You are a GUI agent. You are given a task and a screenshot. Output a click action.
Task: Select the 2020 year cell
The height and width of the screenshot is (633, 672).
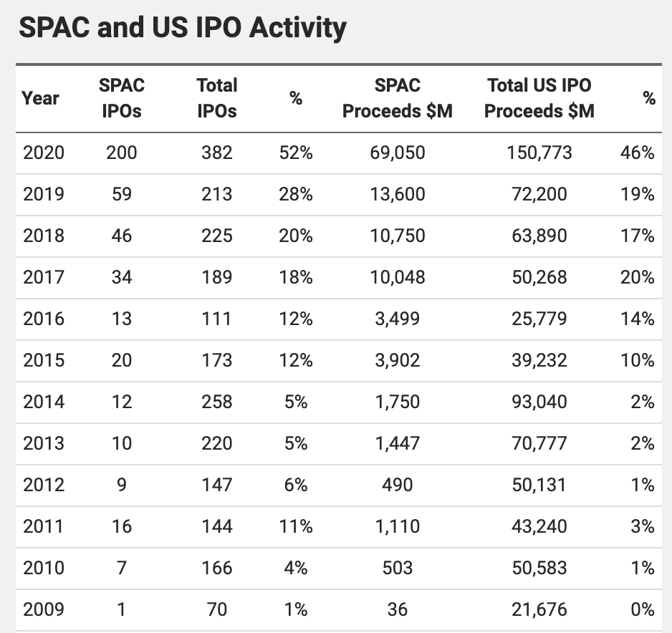pyautogui.click(x=43, y=153)
